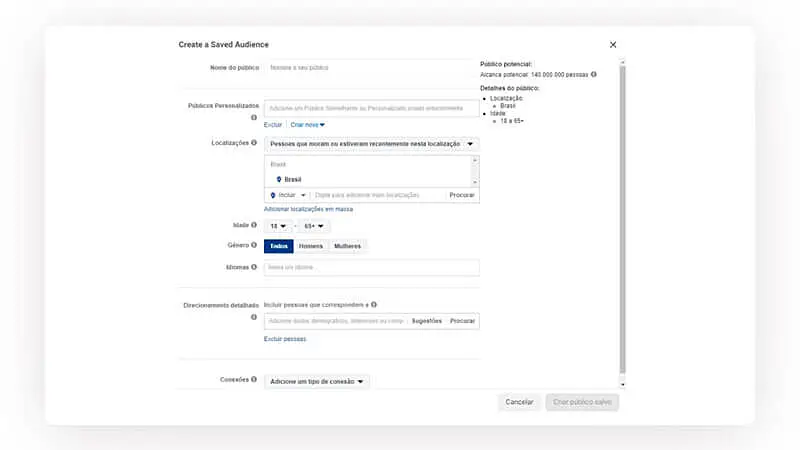The height and width of the screenshot is (450, 800).
Task: Click the Criar público salvo button
Action: [x=582, y=402]
